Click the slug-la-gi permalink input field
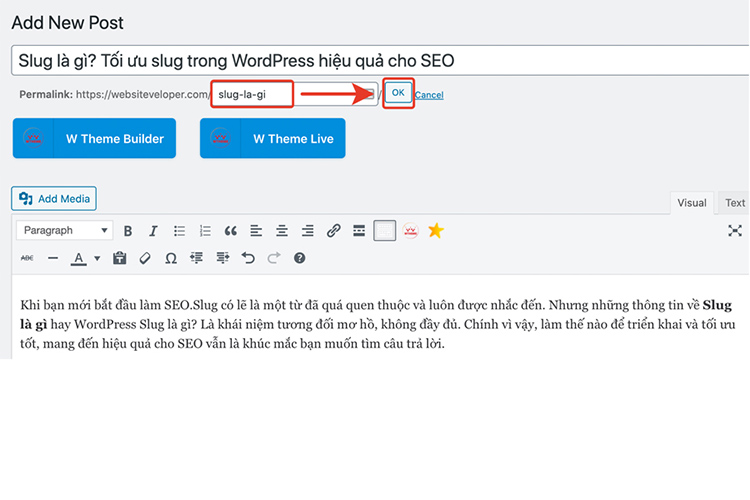 tap(295, 94)
